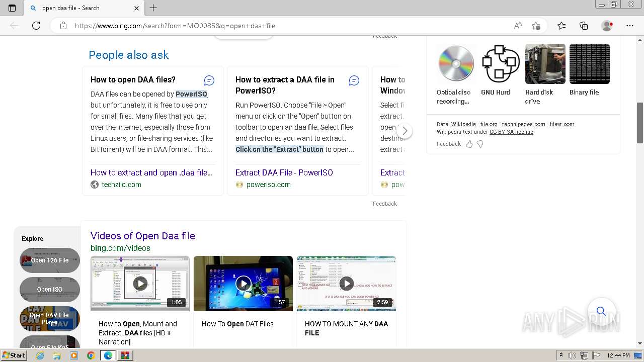Play the 2:59 HOW TO MOUNT ANY DAA video
The image size is (644, 362).
(x=347, y=284)
